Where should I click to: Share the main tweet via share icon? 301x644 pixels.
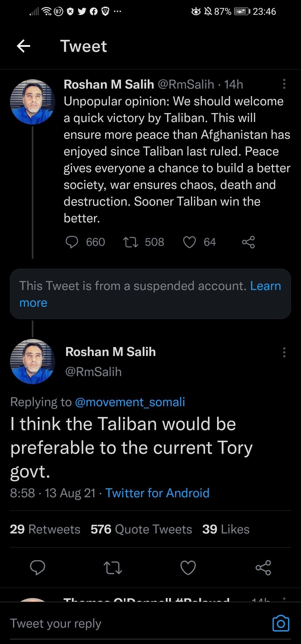(263, 567)
